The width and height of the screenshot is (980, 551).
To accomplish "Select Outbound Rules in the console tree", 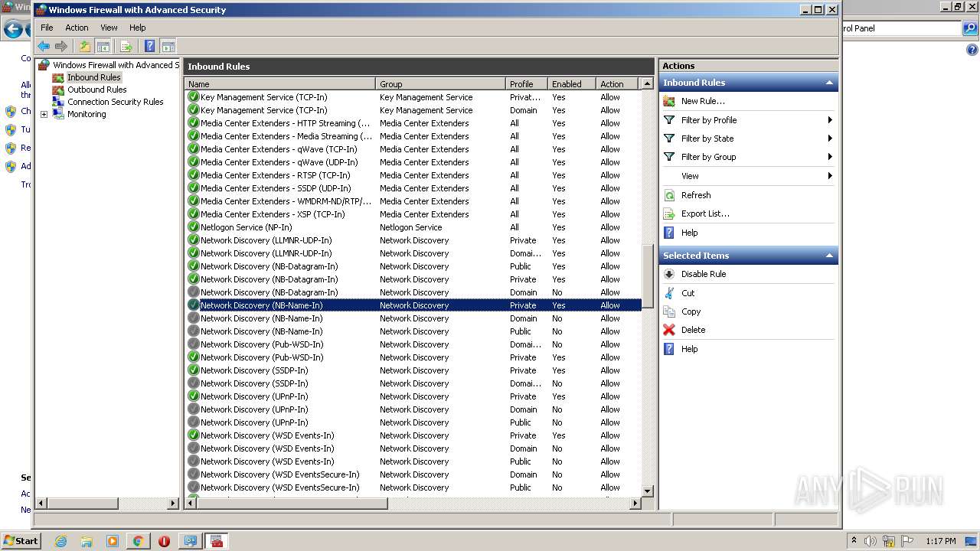I will point(96,90).
